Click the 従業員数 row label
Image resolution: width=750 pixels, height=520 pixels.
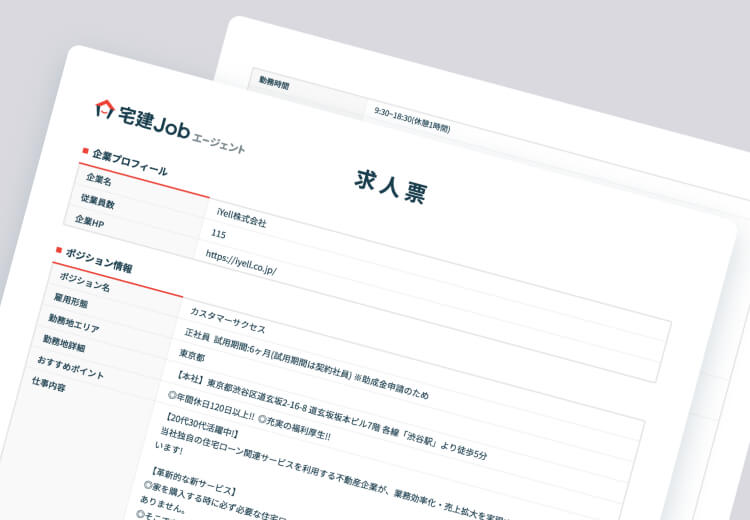98,202
